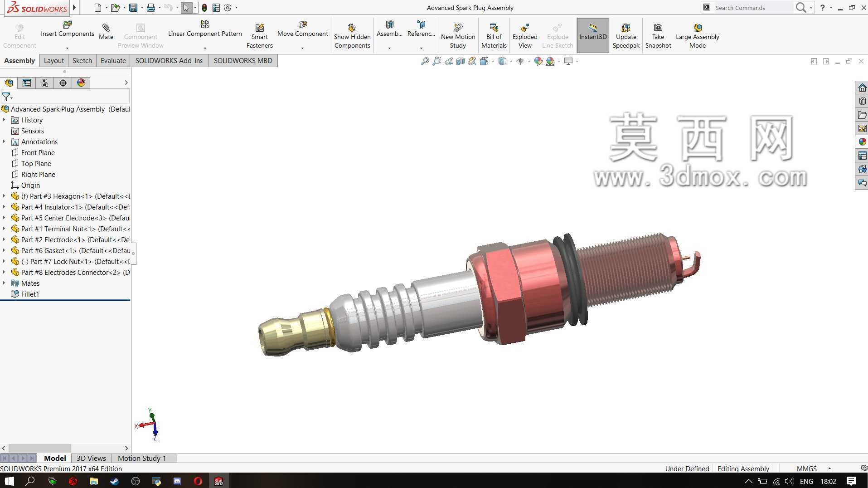868x488 pixels.
Task: Open Appearances tab in task pane
Action: coord(862,142)
